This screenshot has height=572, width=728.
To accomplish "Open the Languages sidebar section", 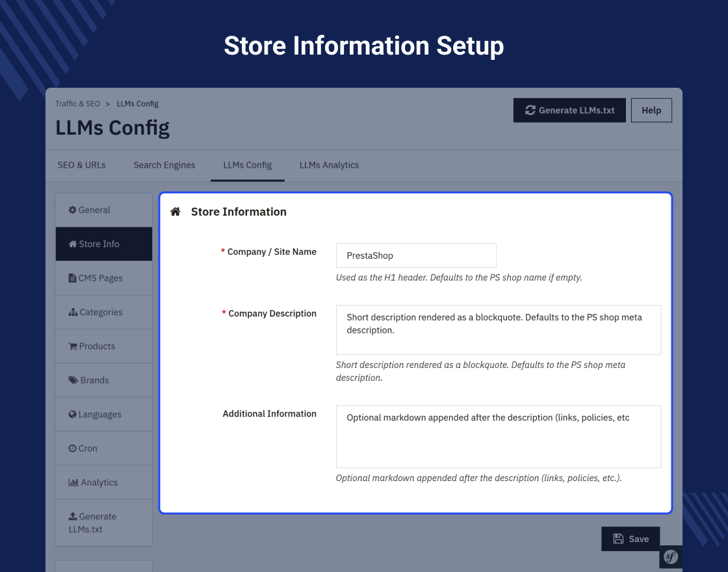I will (104, 414).
